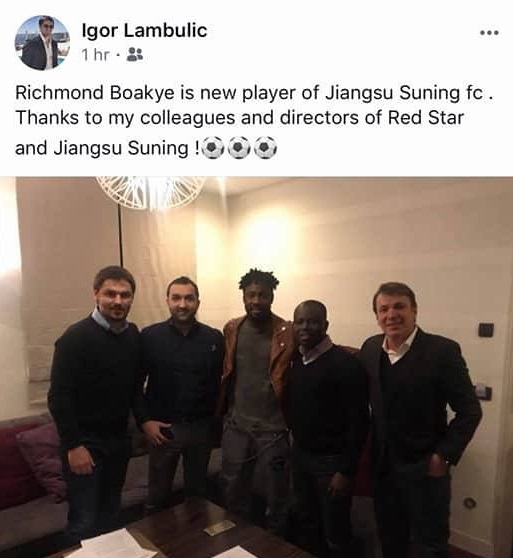Open the Igor Lambulic profile name link
This screenshot has height=558, width=513.
point(144,30)
